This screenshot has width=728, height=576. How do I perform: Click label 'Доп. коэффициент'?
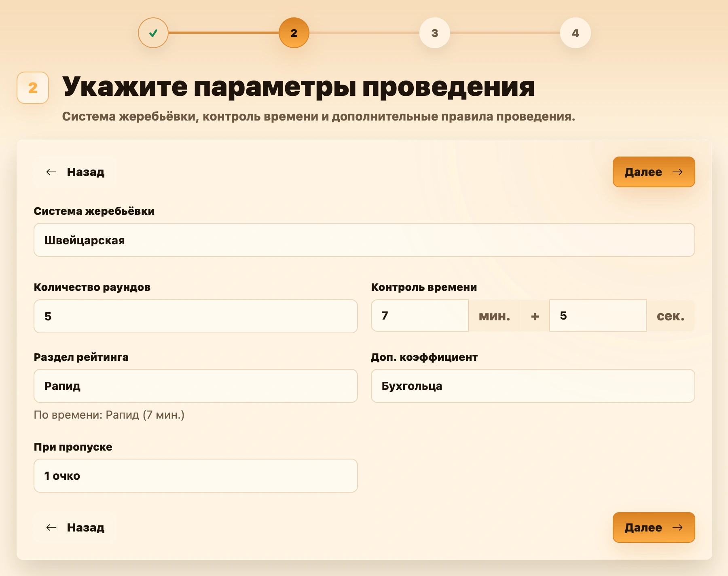[424, 357]
